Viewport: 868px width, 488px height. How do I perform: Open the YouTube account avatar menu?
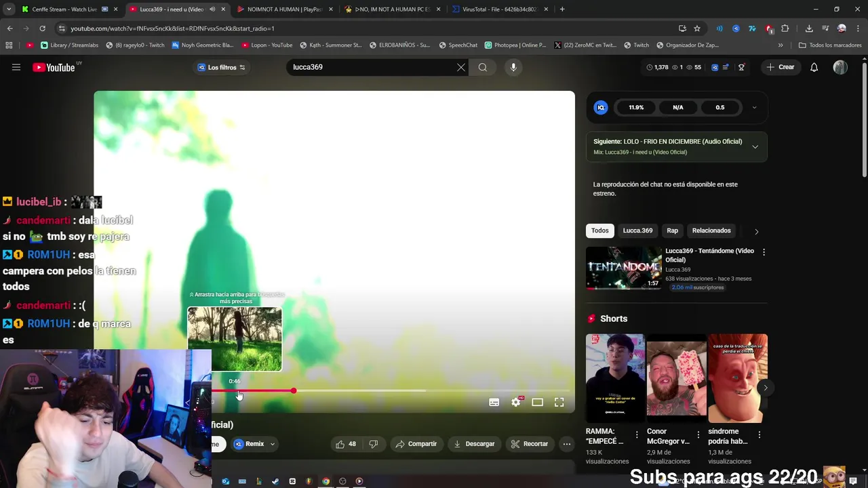840,67
